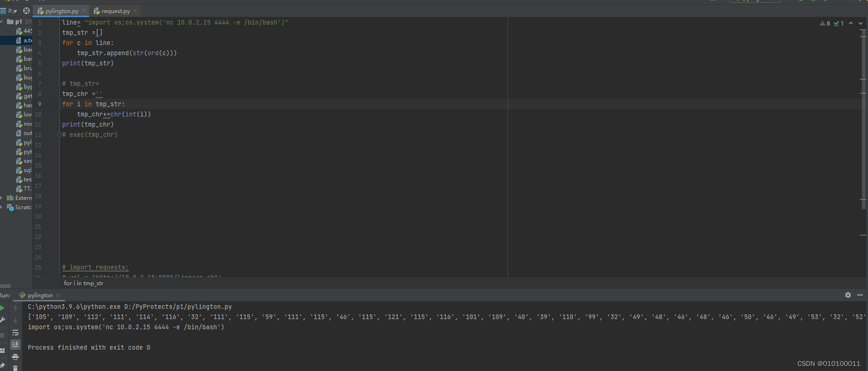Viewport: 868px width, 371px height.
Task: Expand Scratches and Consoles node
Action: click(x=1, y=207)
